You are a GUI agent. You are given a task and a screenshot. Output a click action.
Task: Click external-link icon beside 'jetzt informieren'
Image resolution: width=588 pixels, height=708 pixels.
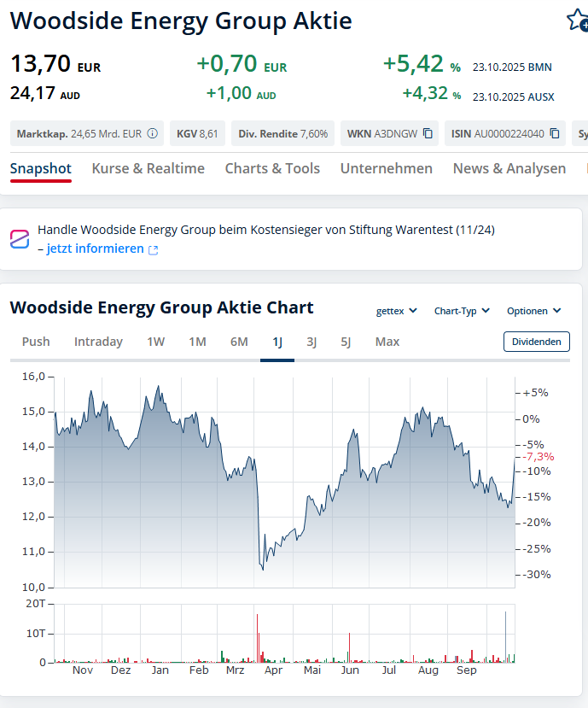pyautogui.click(x=154, y=249)
